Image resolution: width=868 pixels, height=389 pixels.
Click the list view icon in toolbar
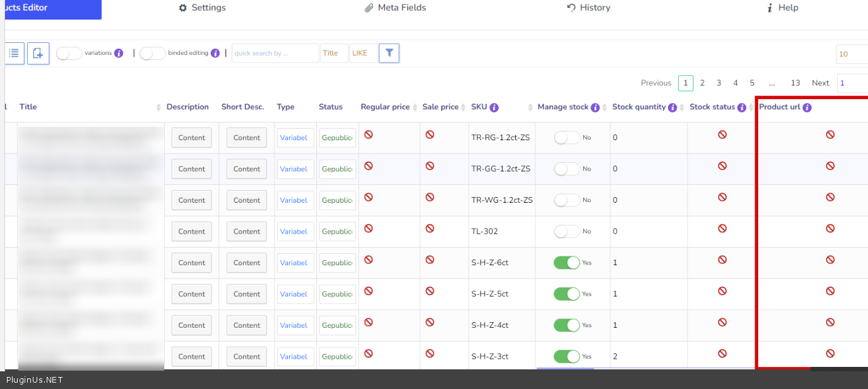coord(14,54)
